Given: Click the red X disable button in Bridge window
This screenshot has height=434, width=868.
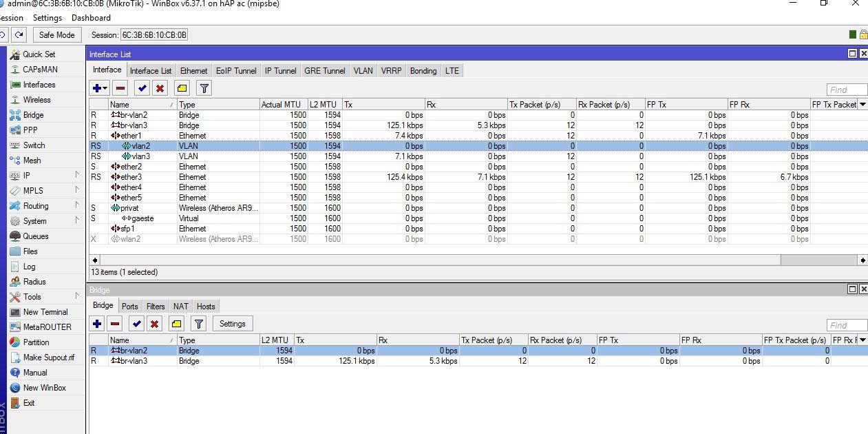Looking at the screenshot, I should (x=156, y=324).
